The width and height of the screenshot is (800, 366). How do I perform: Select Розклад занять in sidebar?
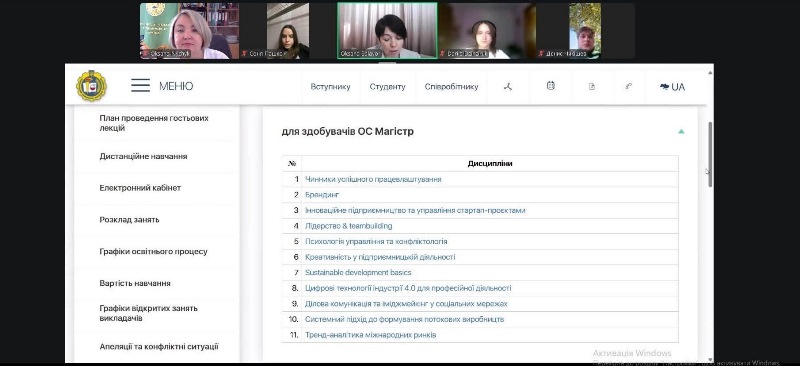click(129, 219)
